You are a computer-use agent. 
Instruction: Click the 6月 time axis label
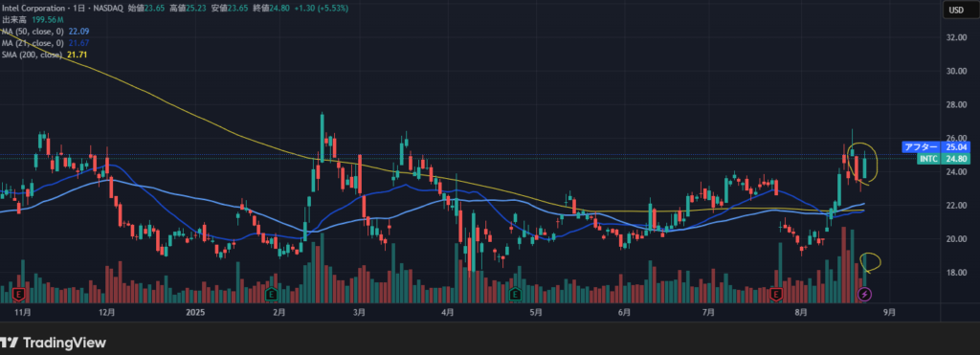[624, 312]
